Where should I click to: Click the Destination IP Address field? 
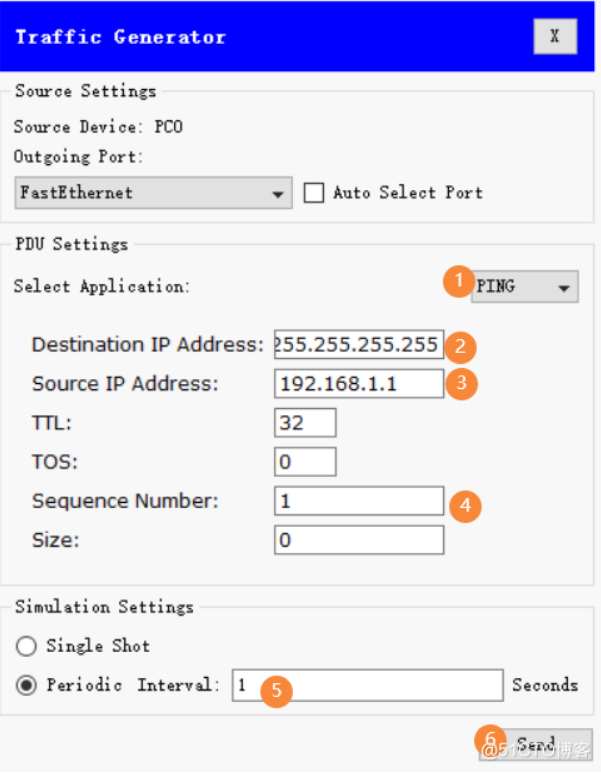click(358, 345)
